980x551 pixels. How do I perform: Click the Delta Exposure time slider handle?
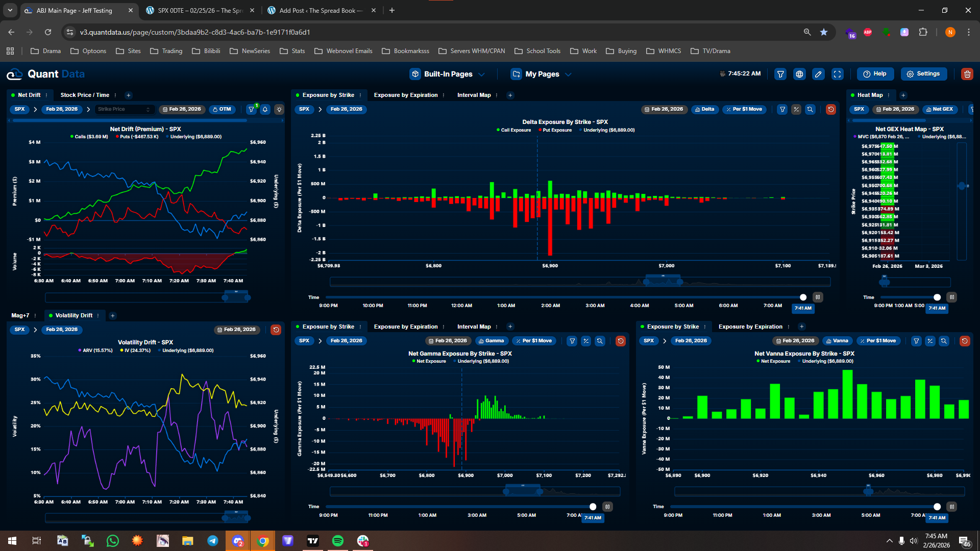point(803,297)
